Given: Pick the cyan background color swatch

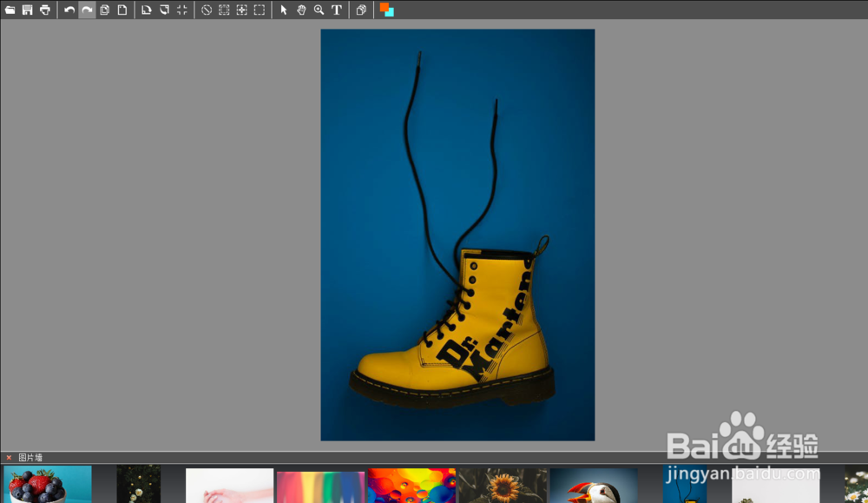Looking at the screenshot, I should tap(391, 13).
